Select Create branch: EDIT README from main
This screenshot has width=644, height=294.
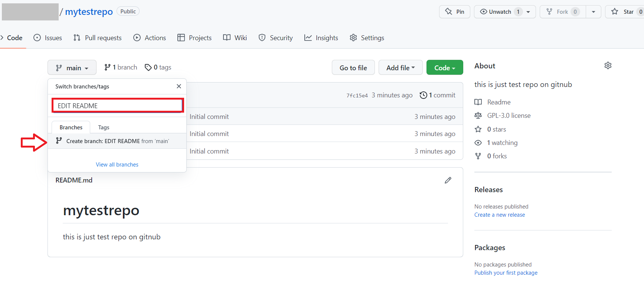(117, 141)
